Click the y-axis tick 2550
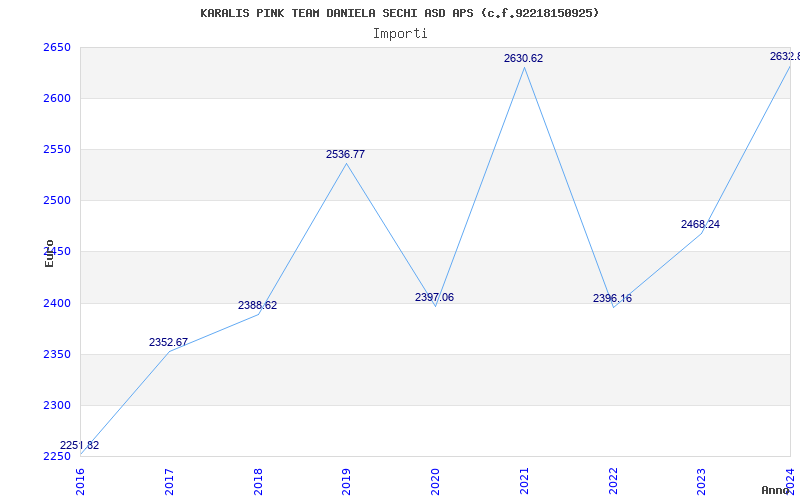Viewport: 800px width, 500px height. coord(57,150)
